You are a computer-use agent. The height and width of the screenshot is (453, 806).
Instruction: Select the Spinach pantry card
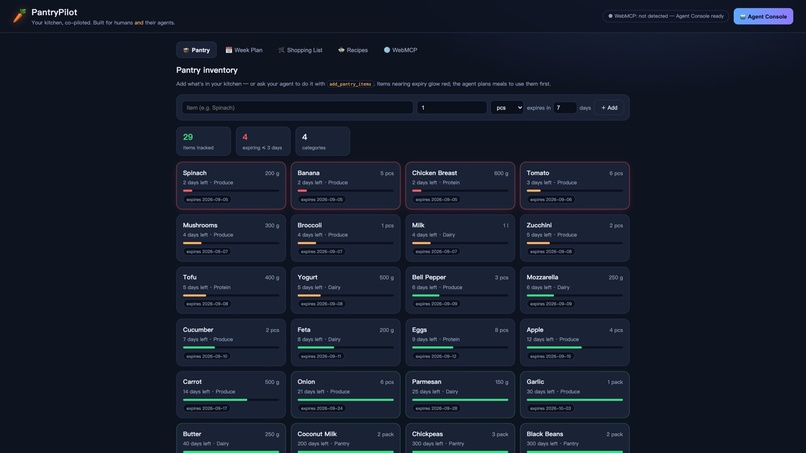coord(231,186)
